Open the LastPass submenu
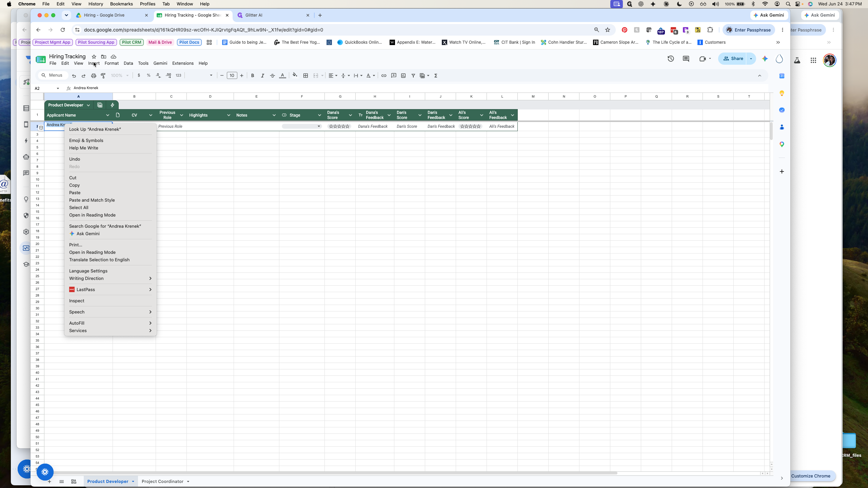 pos(110,289)
